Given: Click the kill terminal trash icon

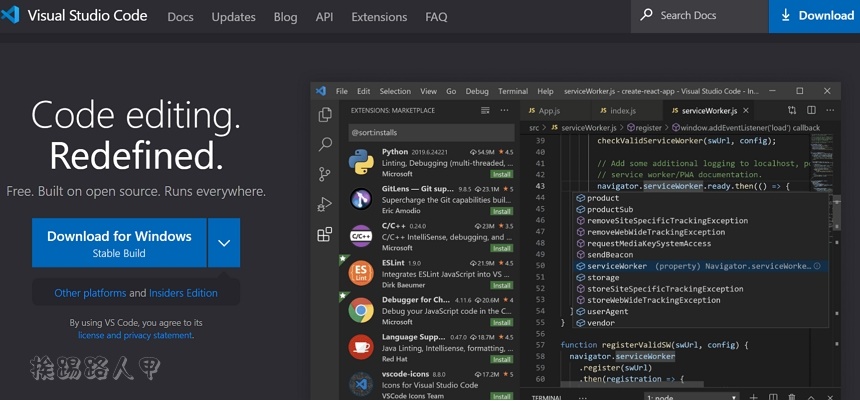Looking at the screenshot, I should click(792, 397).
